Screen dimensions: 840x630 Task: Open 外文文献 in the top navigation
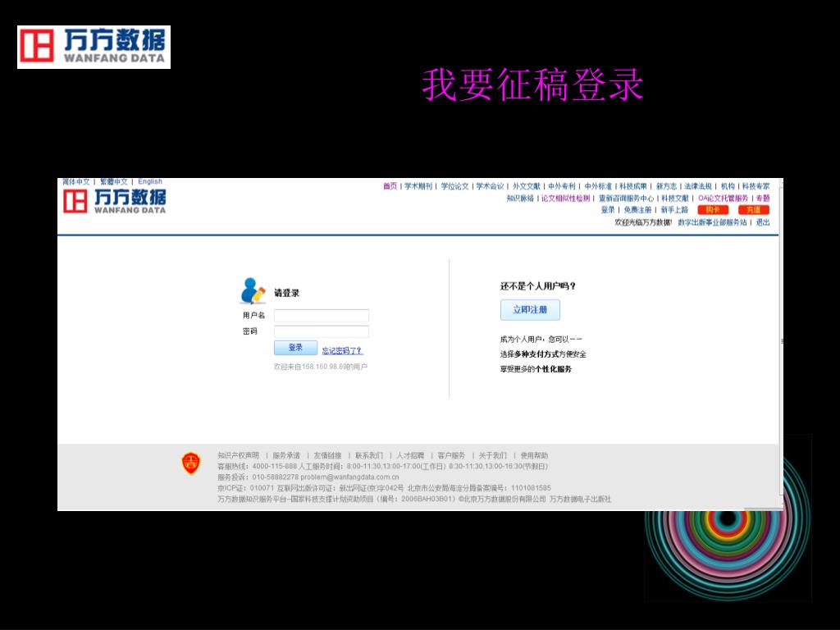tap(527, 186)
